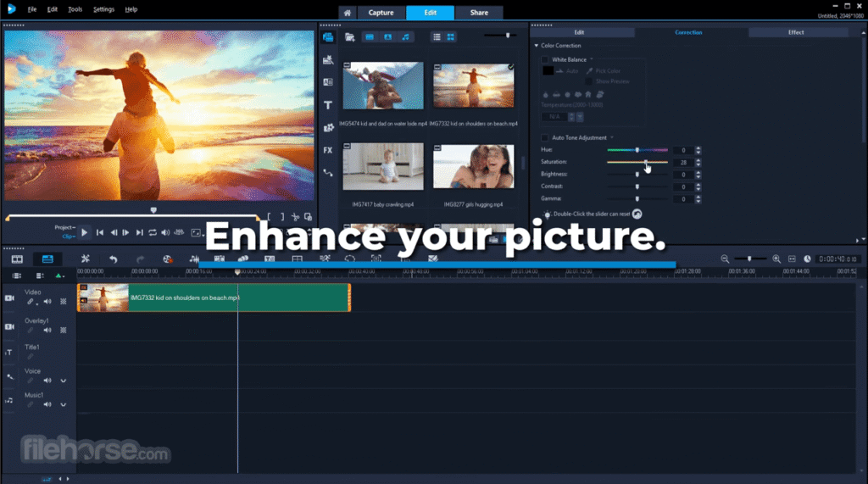Expand the Voice track chevron
868x484 pixels.
[63, 381]
